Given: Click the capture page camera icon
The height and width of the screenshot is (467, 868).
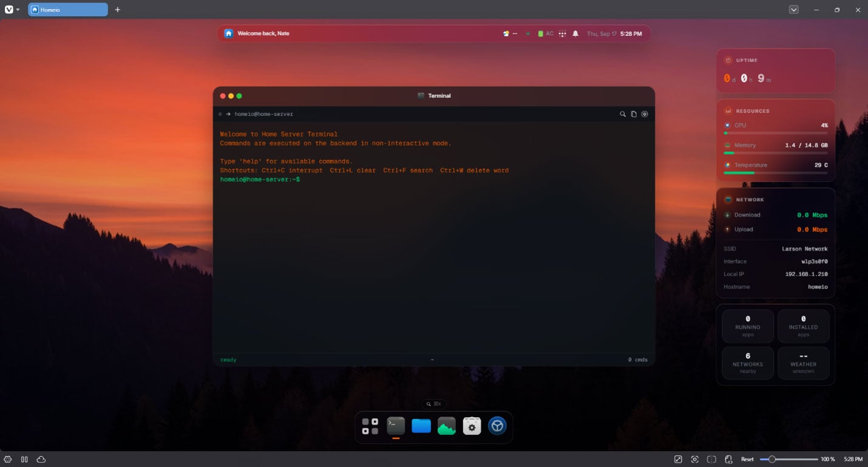Looking at the screenshot, I should pyautogui.click(x=695, y=460).
